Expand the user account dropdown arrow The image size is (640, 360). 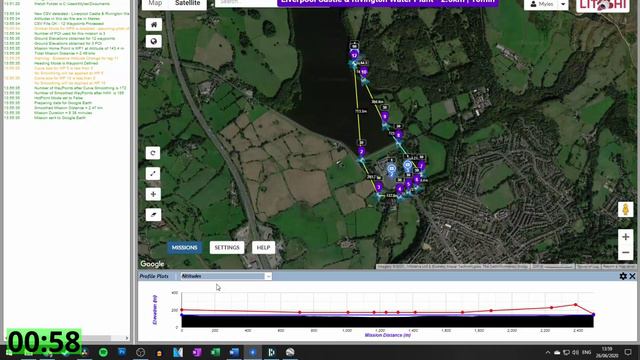563,4
